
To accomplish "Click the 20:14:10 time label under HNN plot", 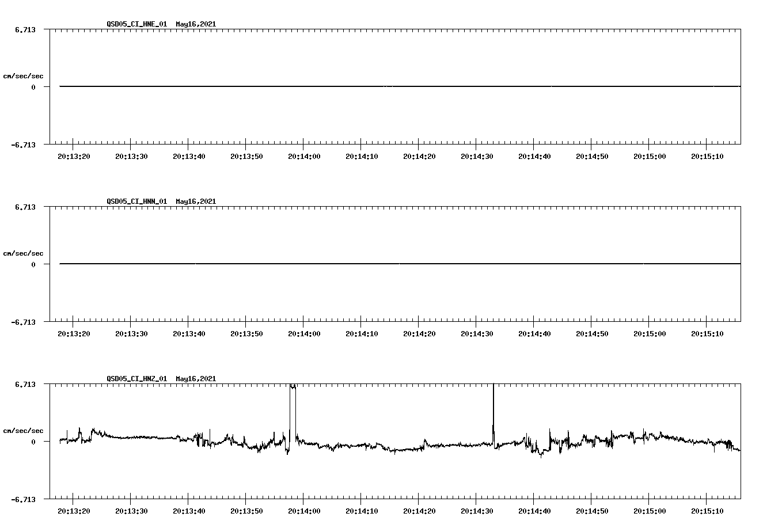I will click(x=362, y=334).
